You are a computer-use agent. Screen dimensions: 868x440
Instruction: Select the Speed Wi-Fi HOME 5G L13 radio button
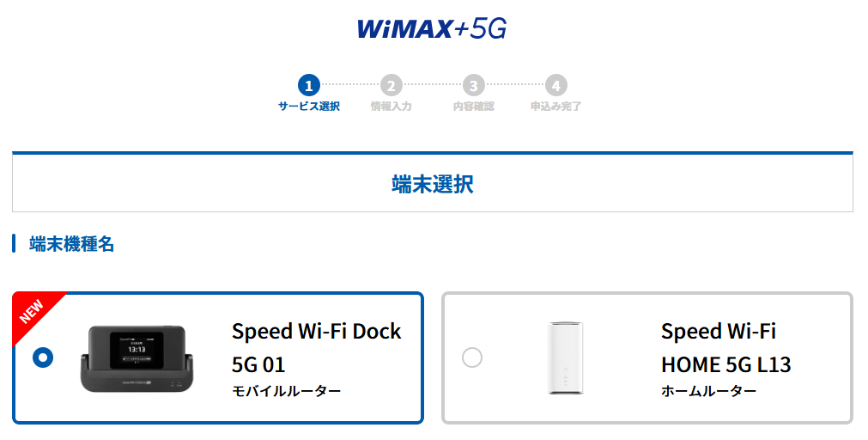coord(472,357)
